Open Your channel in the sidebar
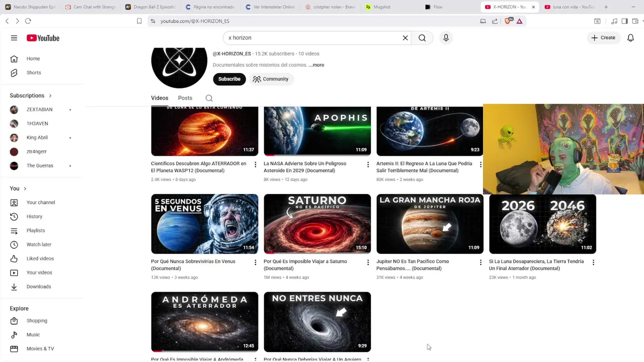This screenshot has width=644, height=362. point(41,203)
